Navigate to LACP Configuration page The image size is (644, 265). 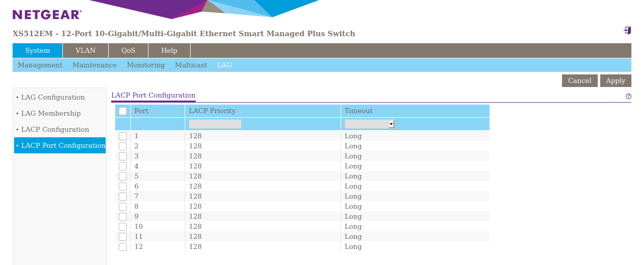(x=55, y=129)
